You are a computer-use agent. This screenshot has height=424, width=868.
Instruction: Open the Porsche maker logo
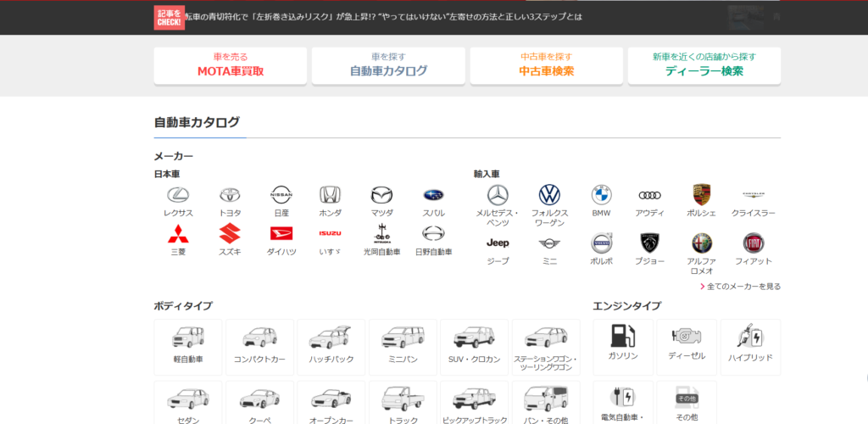[701, 195]
